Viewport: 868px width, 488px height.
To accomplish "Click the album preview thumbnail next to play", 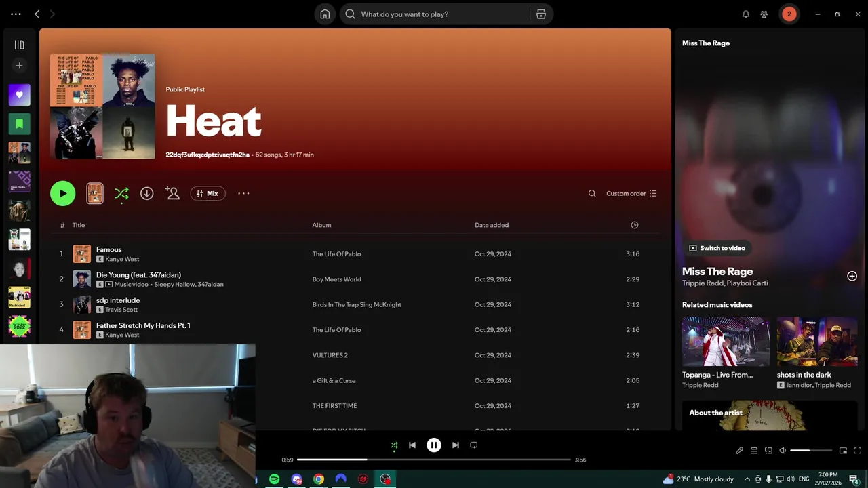I will point(95,193).
